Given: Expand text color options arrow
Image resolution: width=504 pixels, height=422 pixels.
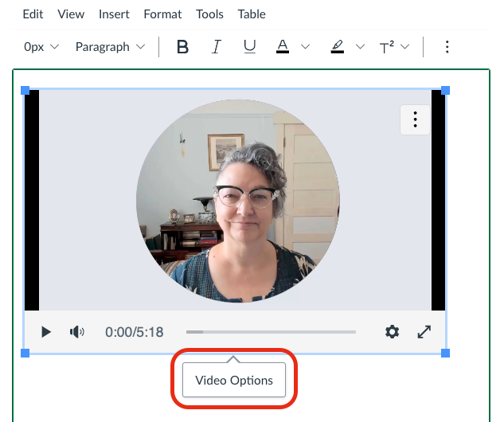Looking at the screenshot, I should tap(305, 47).
